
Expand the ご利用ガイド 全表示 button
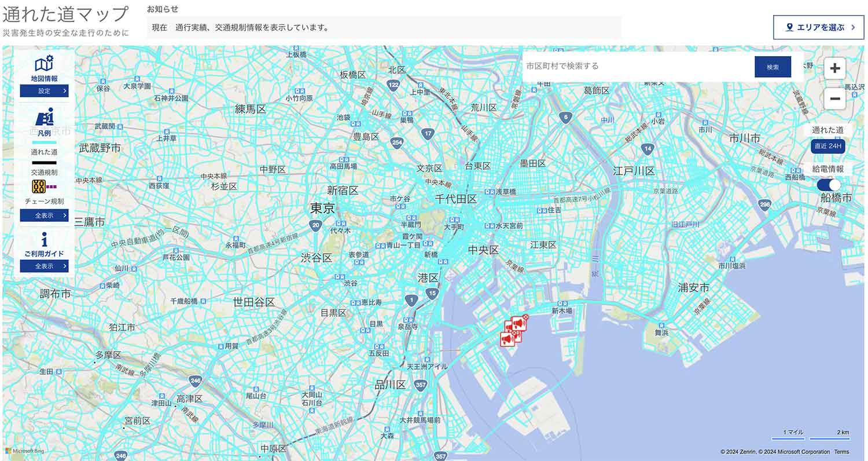pyautogui.click(x=45, y=266)
